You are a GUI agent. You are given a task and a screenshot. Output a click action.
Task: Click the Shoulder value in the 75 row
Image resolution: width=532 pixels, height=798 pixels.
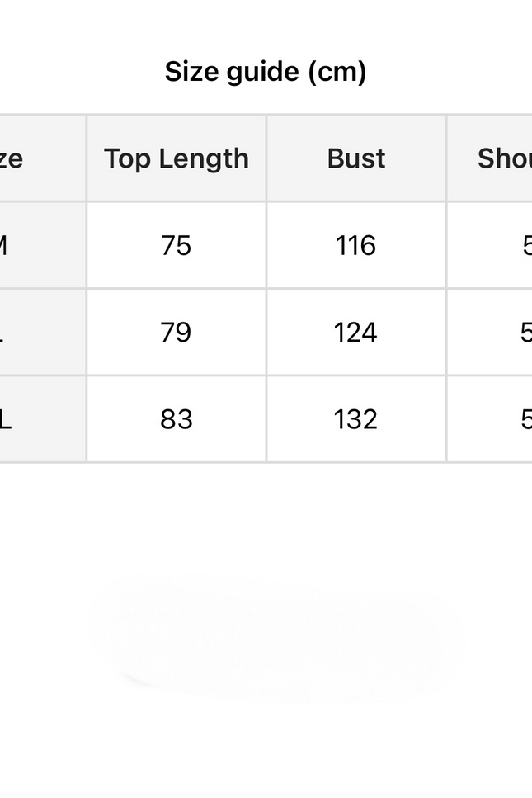coord(526,245)
